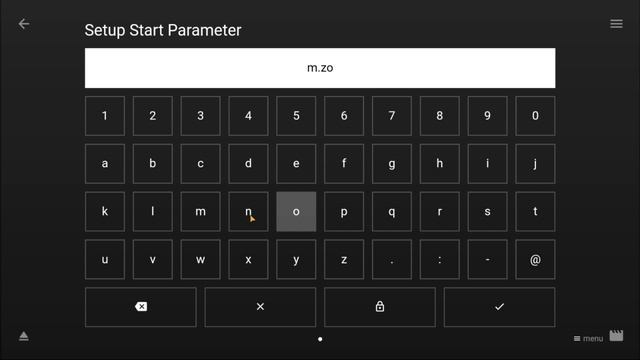The height and width of the screenshot is (360, 640).
Task: Toggle caps lock with the padlock key
Action: pos(380,307)
